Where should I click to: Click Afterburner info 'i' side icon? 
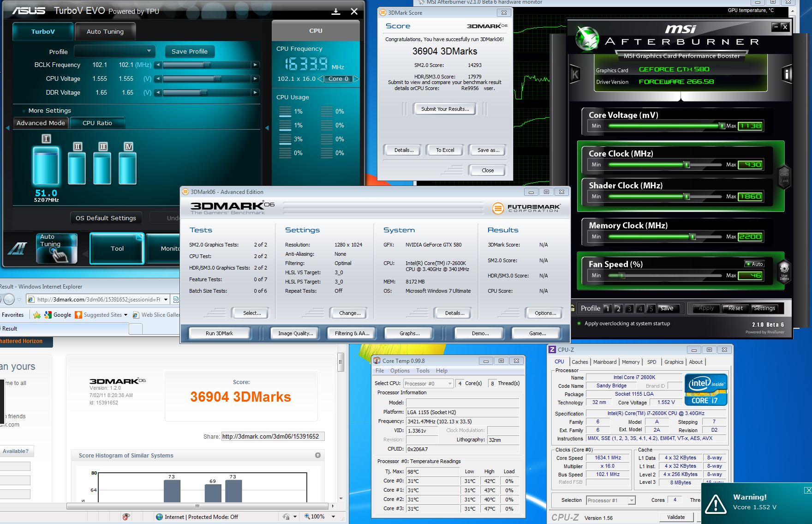pos(787,74)
